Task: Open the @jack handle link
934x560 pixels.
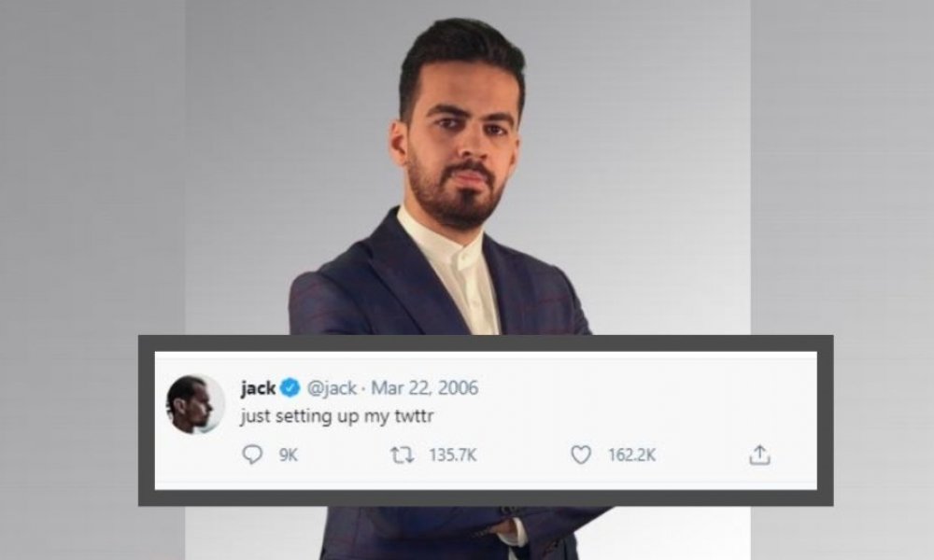Action: click(x=332, y=388)
